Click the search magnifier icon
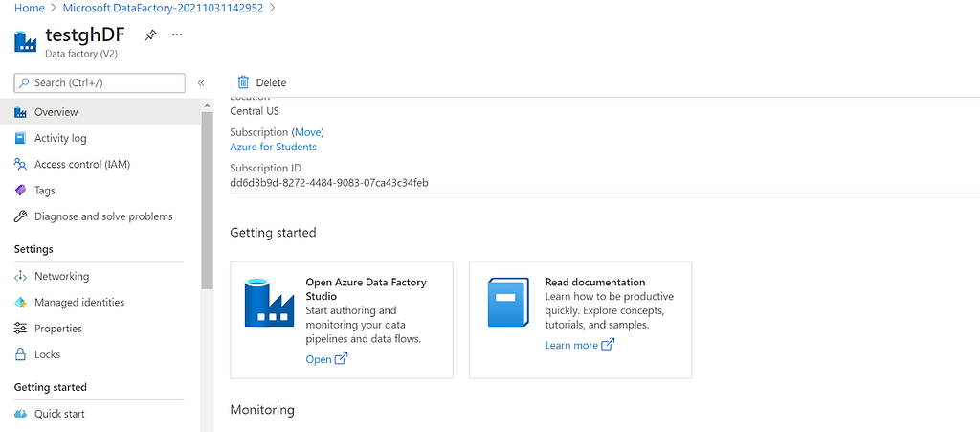 pyautogui.click(x=24, y=82)
